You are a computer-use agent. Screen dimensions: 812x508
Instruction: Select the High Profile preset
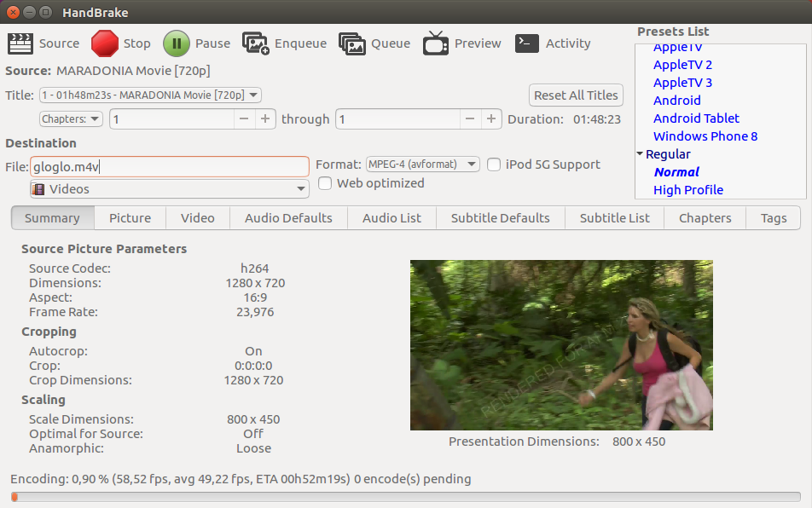pyautogui.click(x=688, y=190)
